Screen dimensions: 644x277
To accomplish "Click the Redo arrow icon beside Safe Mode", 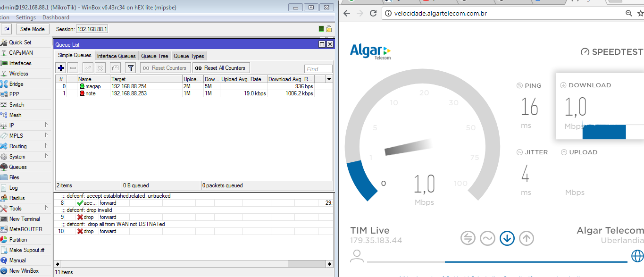I will point(6,29).
